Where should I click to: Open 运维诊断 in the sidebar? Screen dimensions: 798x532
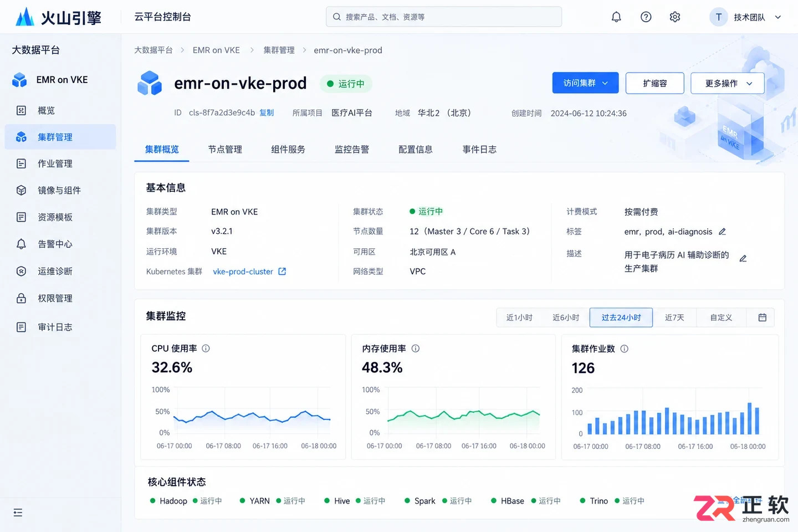click(60, 271)
